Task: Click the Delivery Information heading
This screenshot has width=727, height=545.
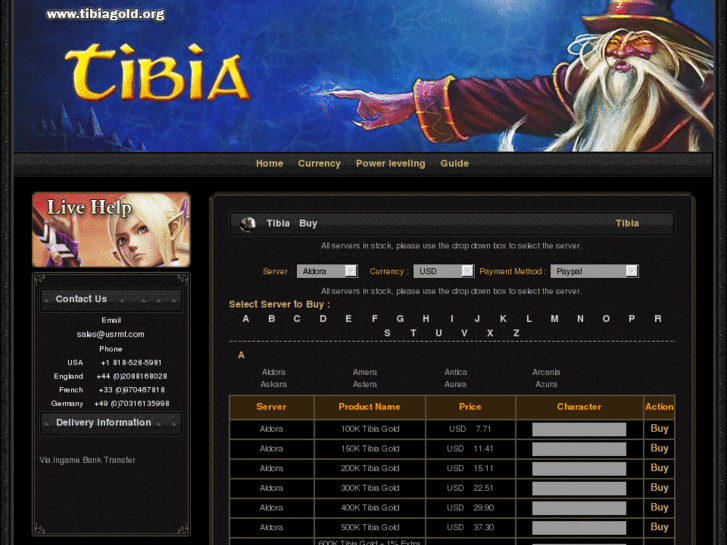Action: (103, 423)
